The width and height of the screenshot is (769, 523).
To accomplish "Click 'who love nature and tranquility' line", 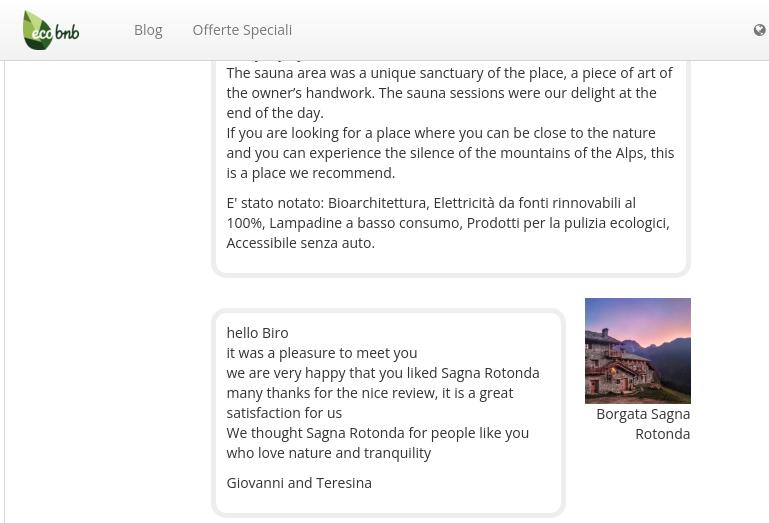I will click(328, 453).
